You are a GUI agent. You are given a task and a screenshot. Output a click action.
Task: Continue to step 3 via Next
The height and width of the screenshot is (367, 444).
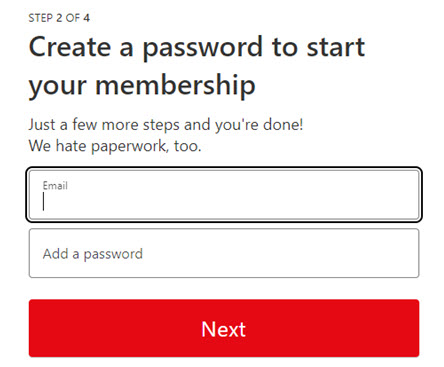(x=224, y=328)
